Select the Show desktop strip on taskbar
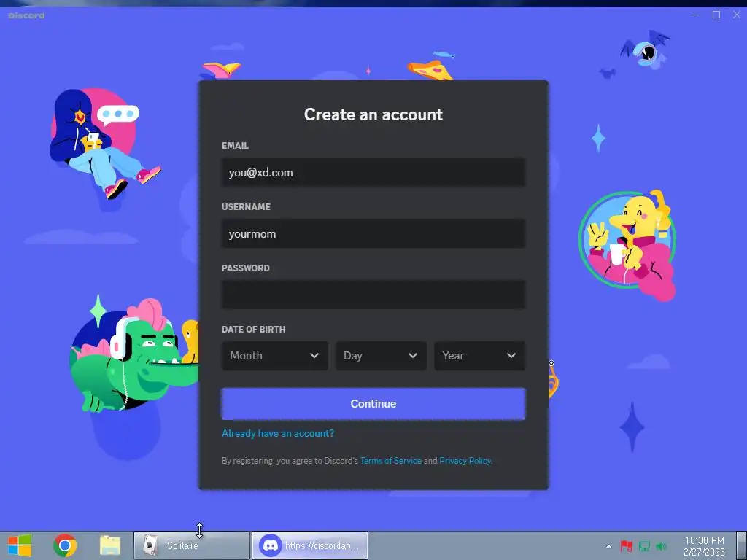Image resolution: width=747 pixels, height=560 pixels. click(741, 545)
